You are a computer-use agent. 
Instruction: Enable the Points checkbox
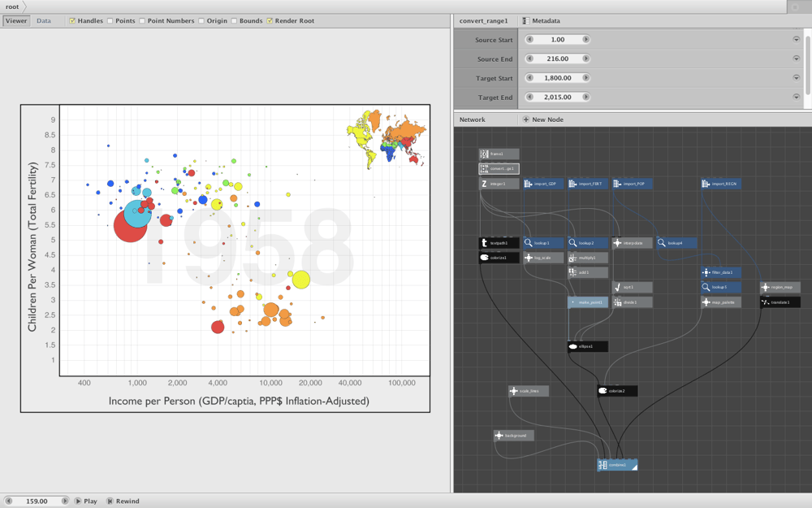pos(110,21)
